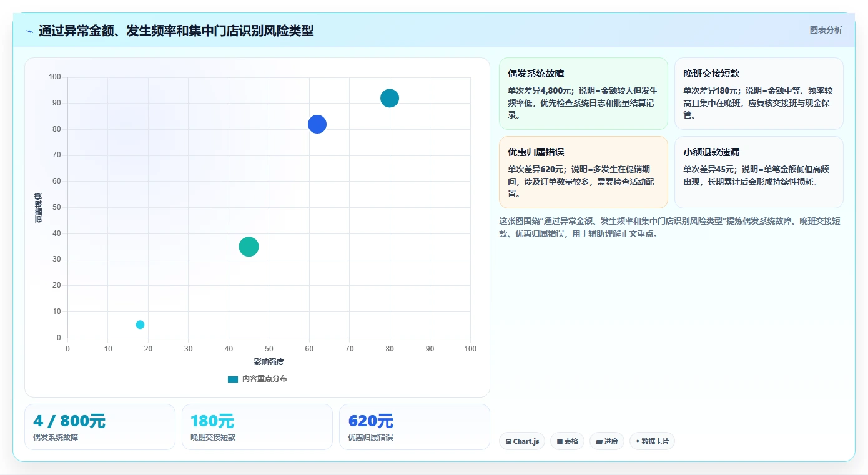This screenshot has height=475, width=868.
Task: Click the 表格 tag chip
Action: click(x=567, y=441)
